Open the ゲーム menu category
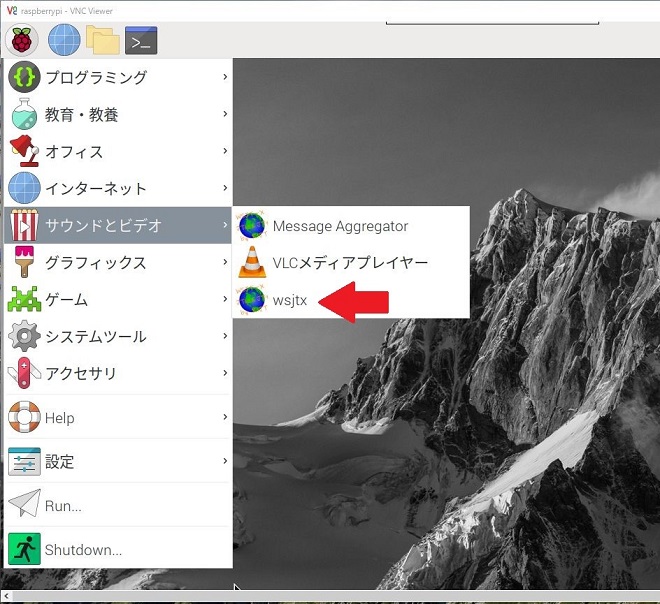Viewport: 660px width, 604px height. [x=118, y=299]
